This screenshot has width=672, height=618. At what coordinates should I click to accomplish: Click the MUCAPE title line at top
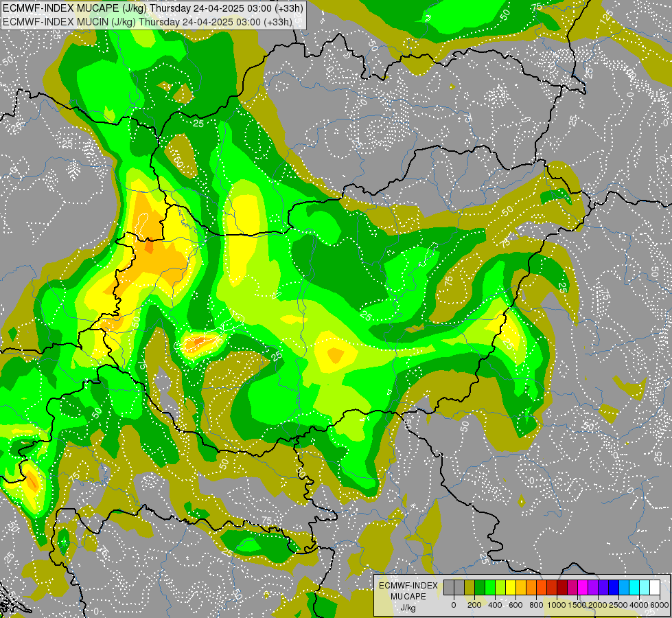pyautogui.click(x=153, y=8)
